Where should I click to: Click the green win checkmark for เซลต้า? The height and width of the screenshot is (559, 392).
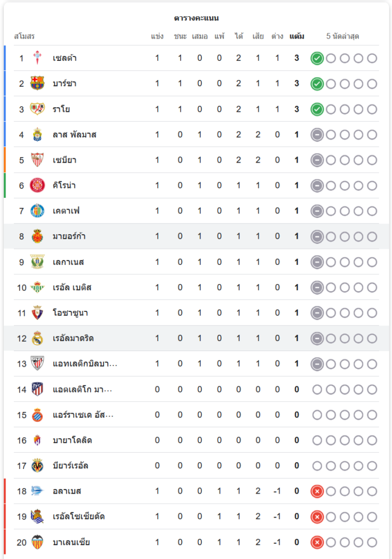pyautogui.click(x=317, y=58)
